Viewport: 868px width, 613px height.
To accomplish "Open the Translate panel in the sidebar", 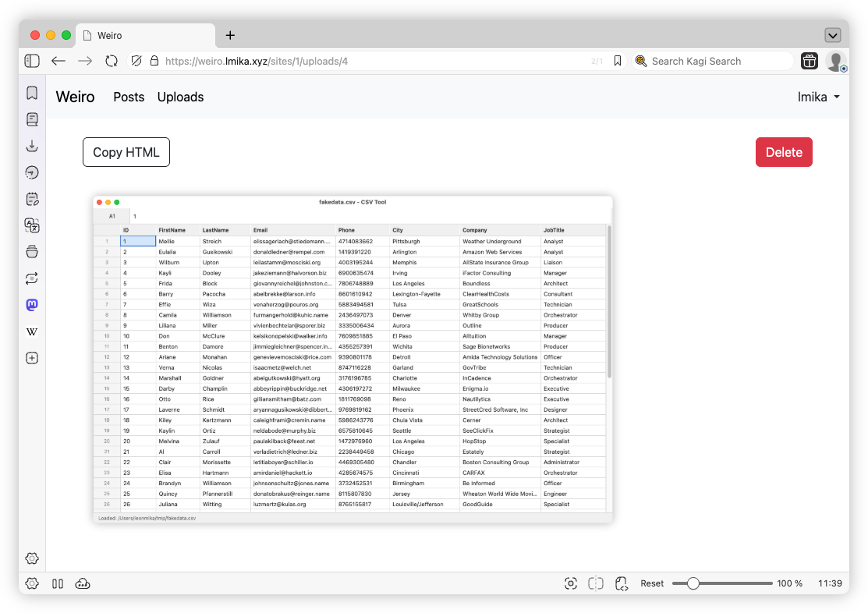I will click(32, 225).
